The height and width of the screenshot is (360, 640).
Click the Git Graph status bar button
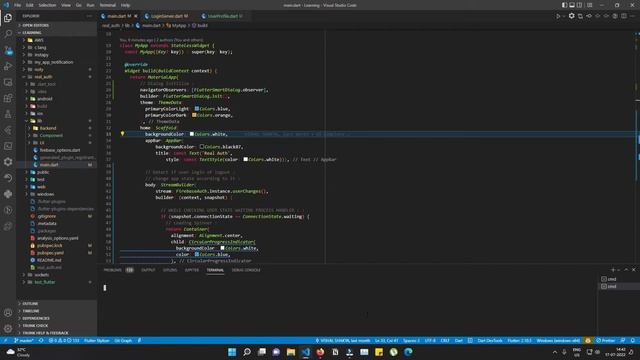(123, 340)
